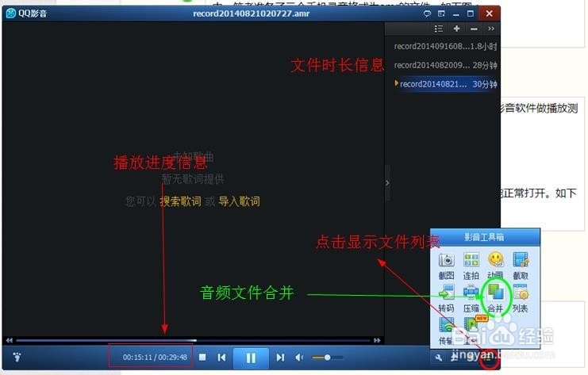
Task: Click 动画 GIF tool in toolbox
Action: tap(495, 266)
